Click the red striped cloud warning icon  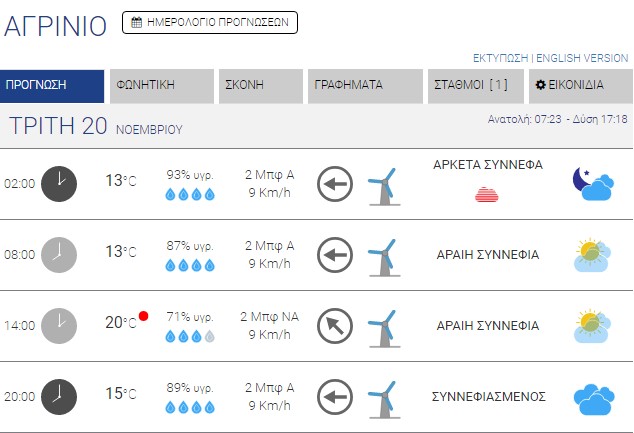(x=487, y=194)
